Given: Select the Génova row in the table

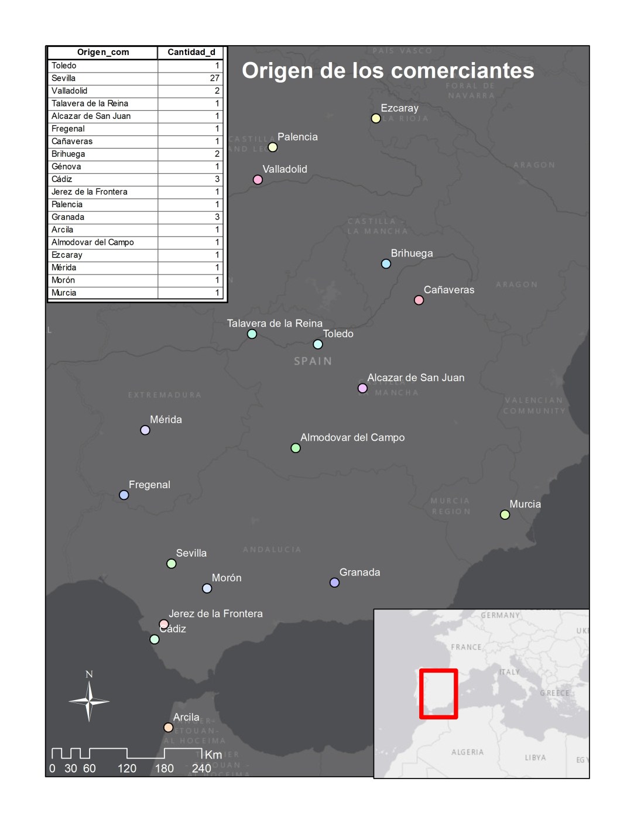Looking at the screenshot, I should 135,167.
